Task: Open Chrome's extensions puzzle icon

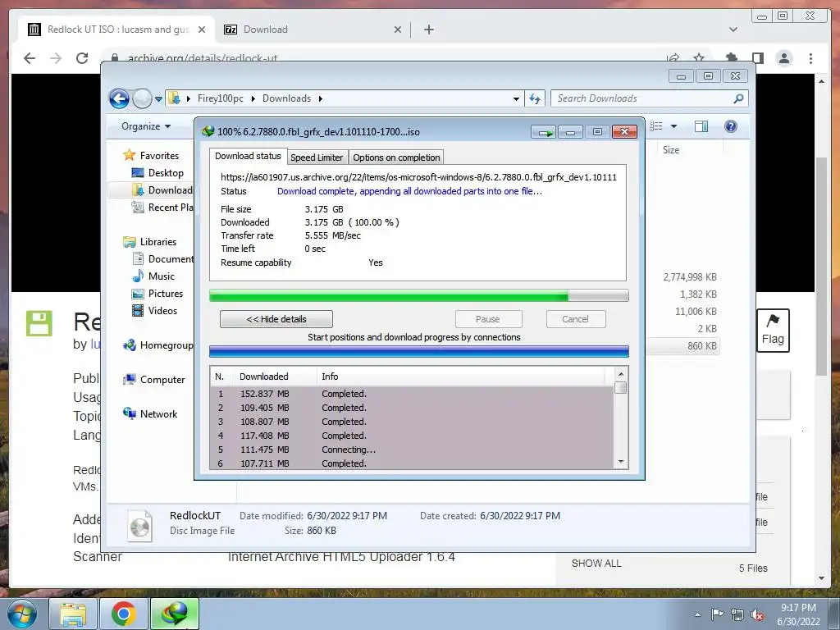Action: [x=731, y=58]
